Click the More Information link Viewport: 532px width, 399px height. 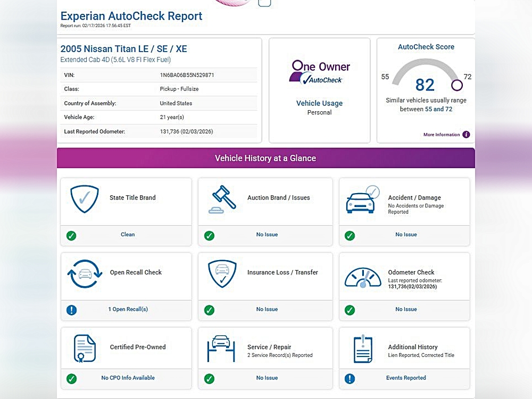click(441, 135)
